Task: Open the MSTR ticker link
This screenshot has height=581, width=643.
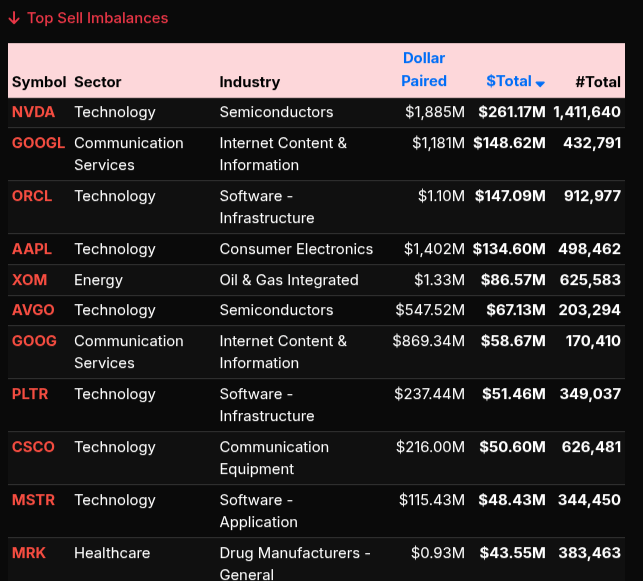Action: (x=33, y=500)
